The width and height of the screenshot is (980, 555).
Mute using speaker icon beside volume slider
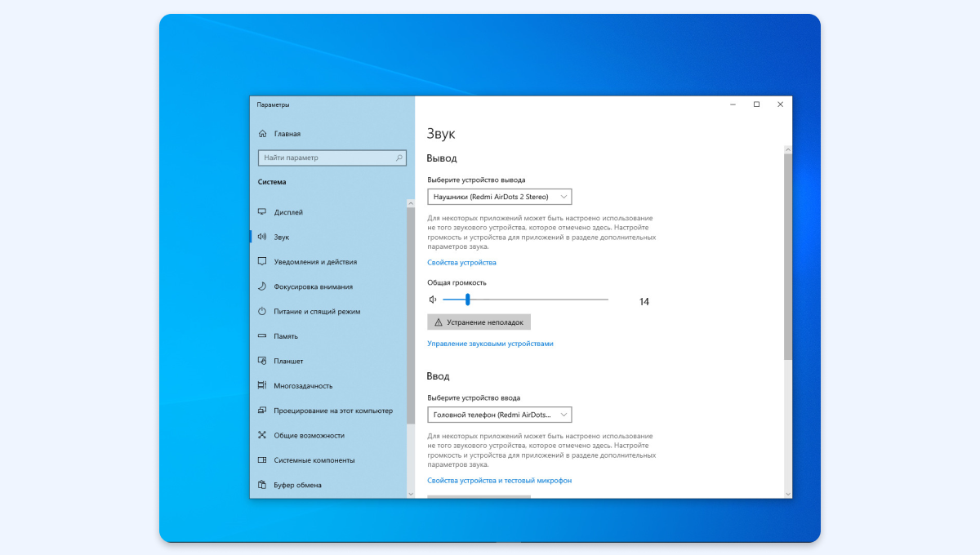click(433, 300)
